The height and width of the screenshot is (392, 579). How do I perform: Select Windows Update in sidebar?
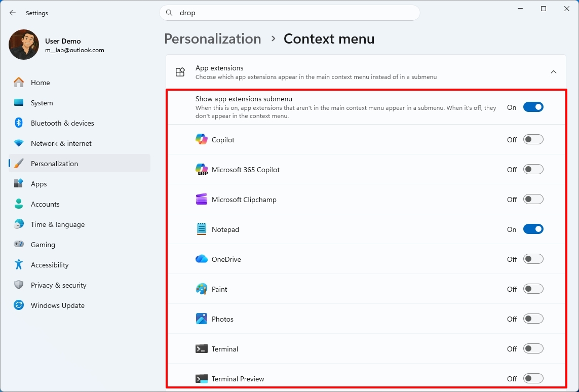click(80, 305)
